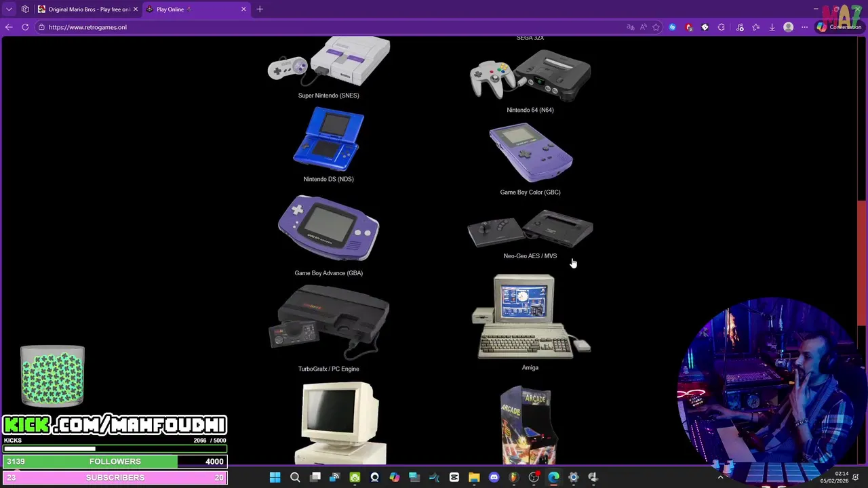The image size is (868, 488).
Task: Open the translate page icon
Action: pyautogui.click(x=630, y=27)
